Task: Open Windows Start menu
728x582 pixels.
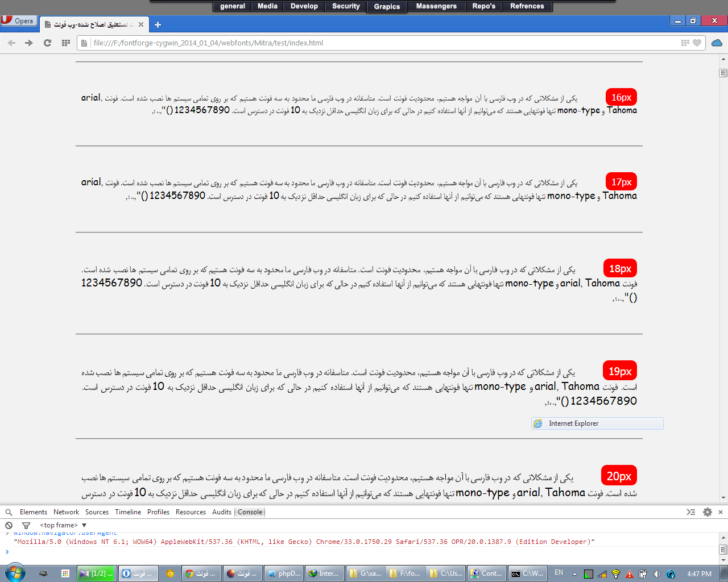Action: click(15, 573)
